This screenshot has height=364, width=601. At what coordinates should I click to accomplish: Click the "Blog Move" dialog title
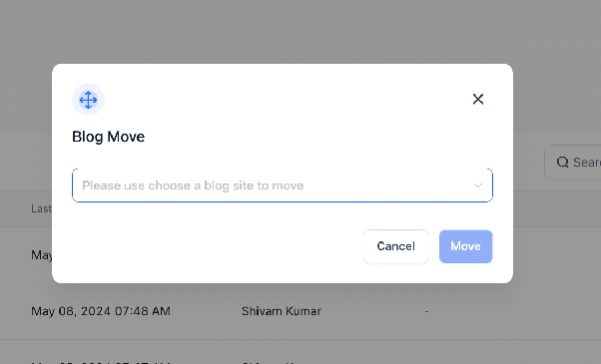coord(109,137)
